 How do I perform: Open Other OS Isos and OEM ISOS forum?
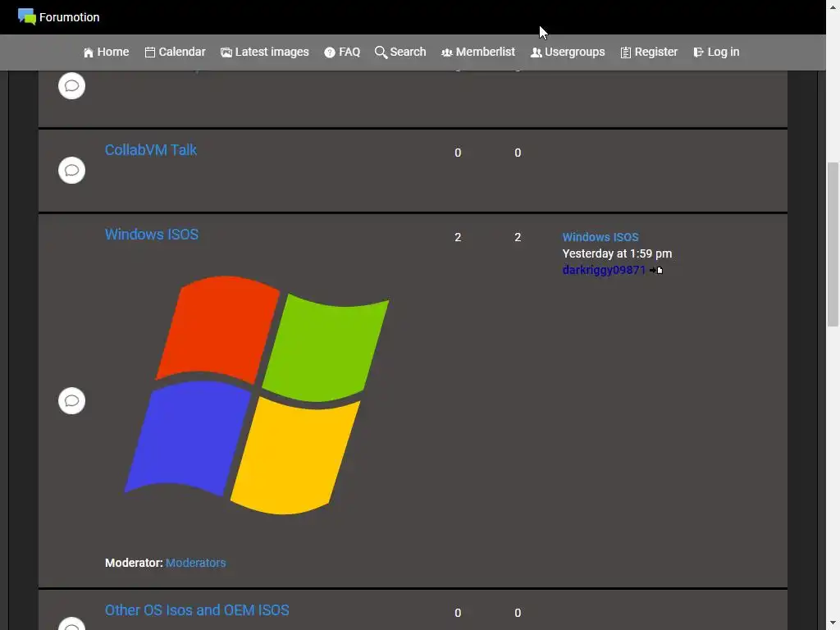point(197,610)
